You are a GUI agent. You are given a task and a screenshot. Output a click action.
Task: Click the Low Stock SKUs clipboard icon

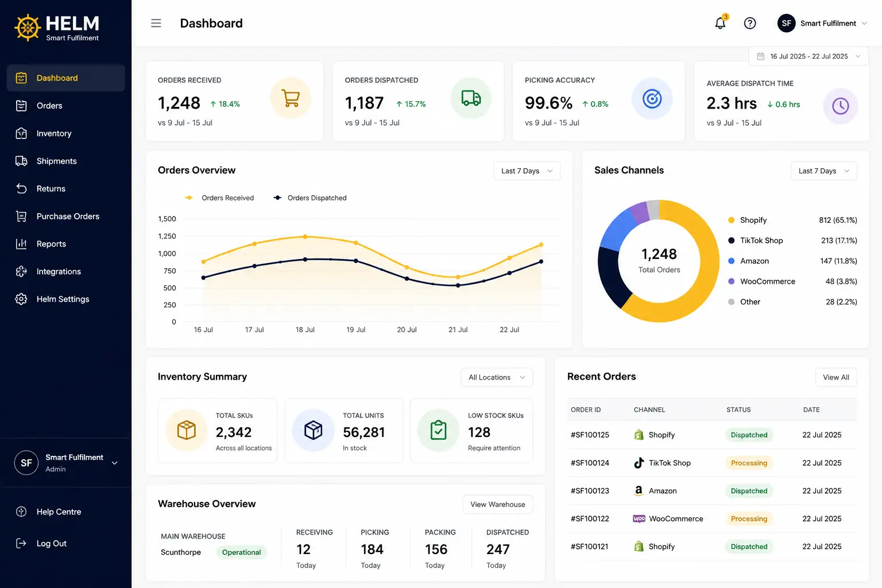439,430
